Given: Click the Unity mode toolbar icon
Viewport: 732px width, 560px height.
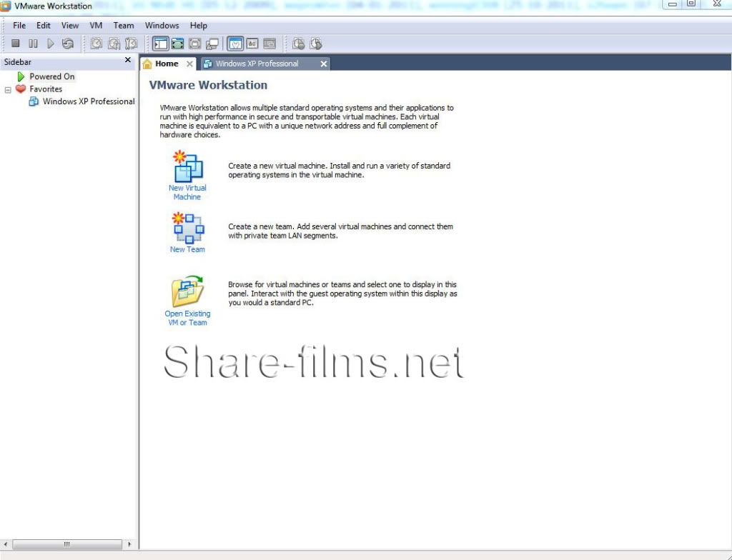Looking at the screenshot, I should tap(212, 44).
